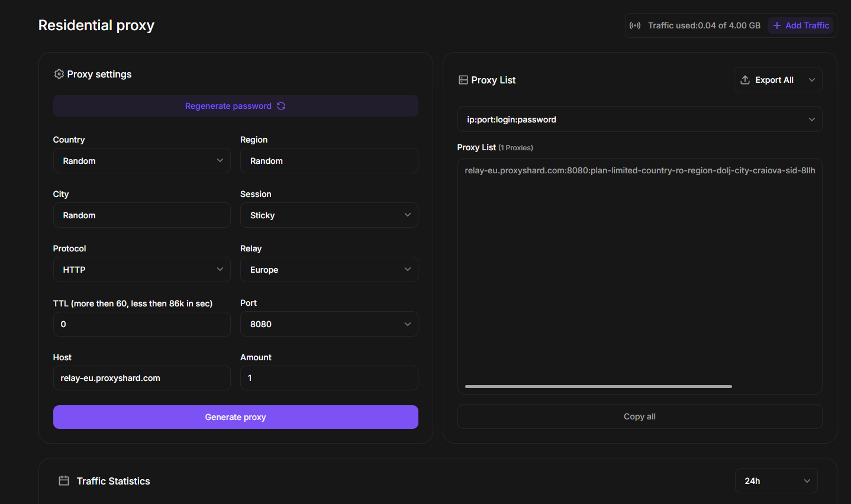The width and height of the screenshot is (851, 504).
Task: Expand the Export All chevron arrow
Action: (x=811, y=80)
